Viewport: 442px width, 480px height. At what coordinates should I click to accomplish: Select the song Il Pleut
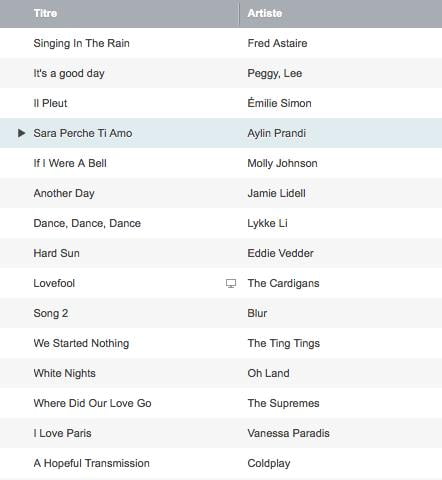[221, 103]
